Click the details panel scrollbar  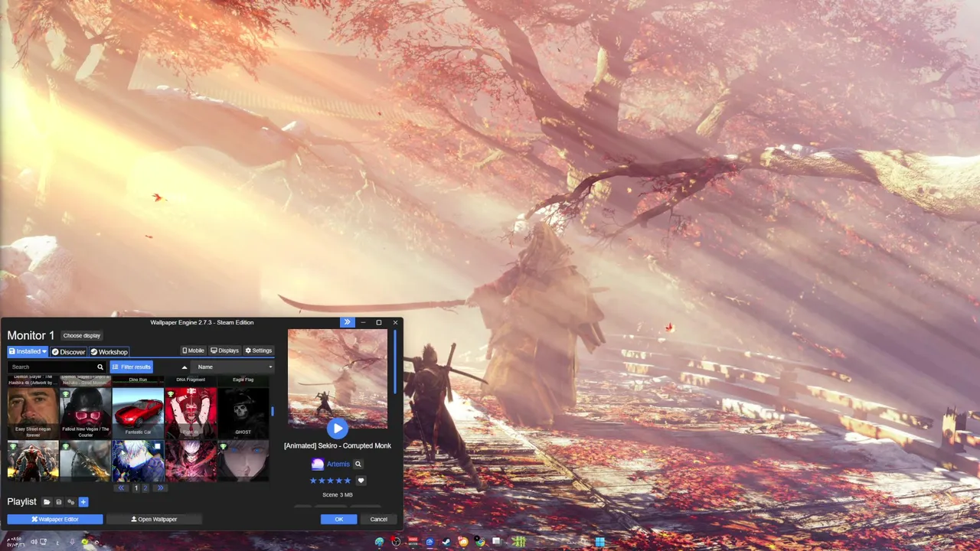tap(395, 362)
